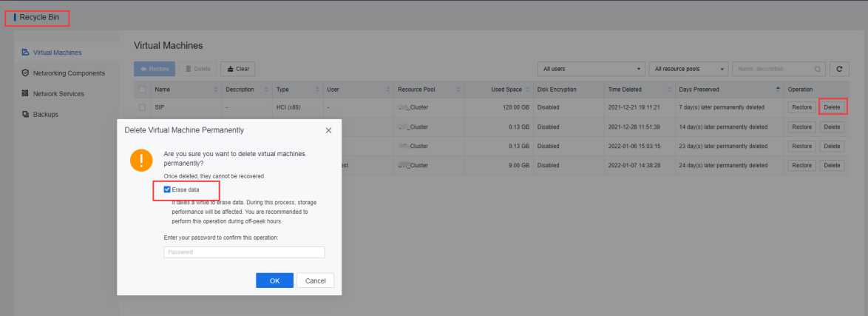Click '24 day(s) later permanently deleted' cell
This screenshot has width=868, height=316.
[x=723, y=165]
